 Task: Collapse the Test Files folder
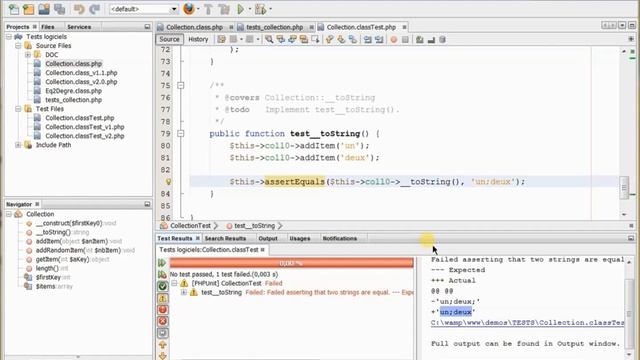point(18,109)
